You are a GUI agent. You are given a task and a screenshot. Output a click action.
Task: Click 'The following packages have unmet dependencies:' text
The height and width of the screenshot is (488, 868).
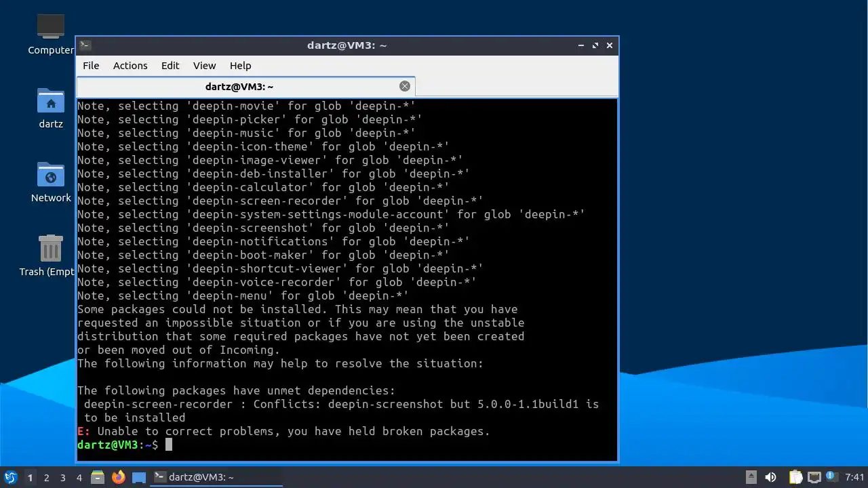point(236,390)
